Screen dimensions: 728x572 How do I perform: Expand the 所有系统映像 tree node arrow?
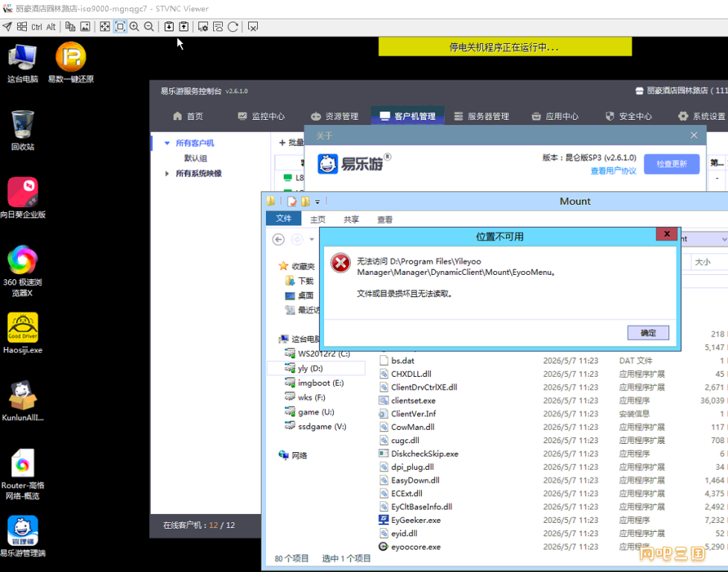tap(167, 174)
